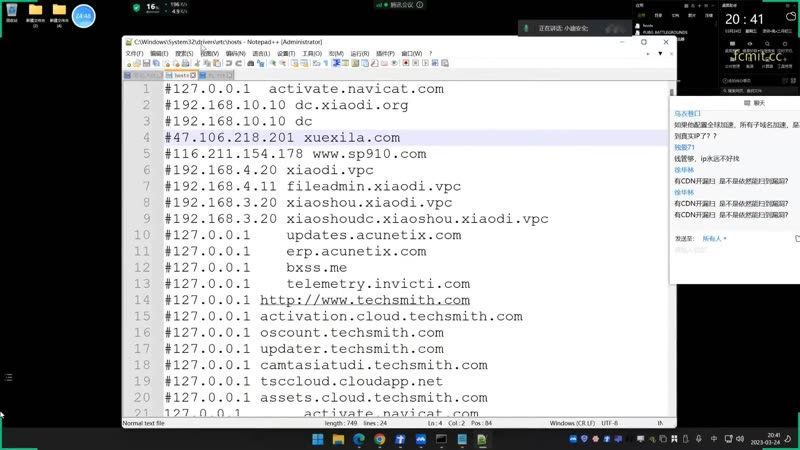Click the Recycle Bin desktop icon
Image resolution: width=800 pixels, height=450 pixels.
[x=12, y=13]
